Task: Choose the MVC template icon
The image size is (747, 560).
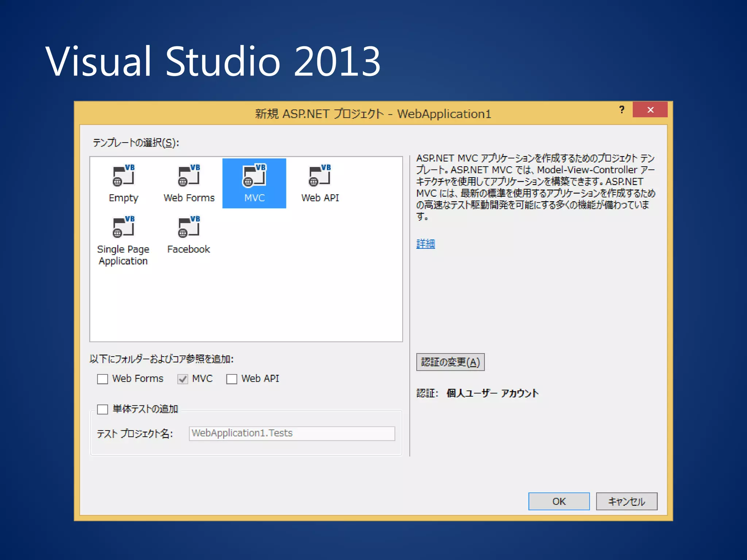Action: (x=254, y=176)
